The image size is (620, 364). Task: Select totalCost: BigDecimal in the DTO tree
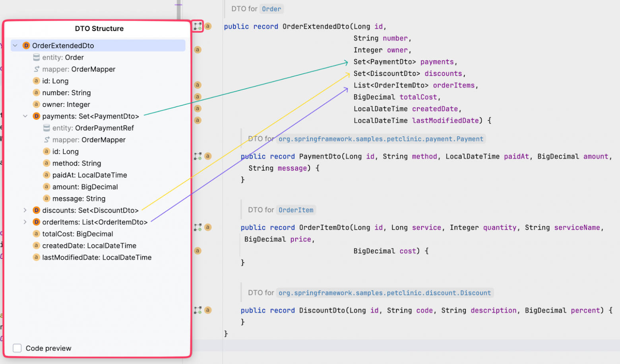click(77, 234)
